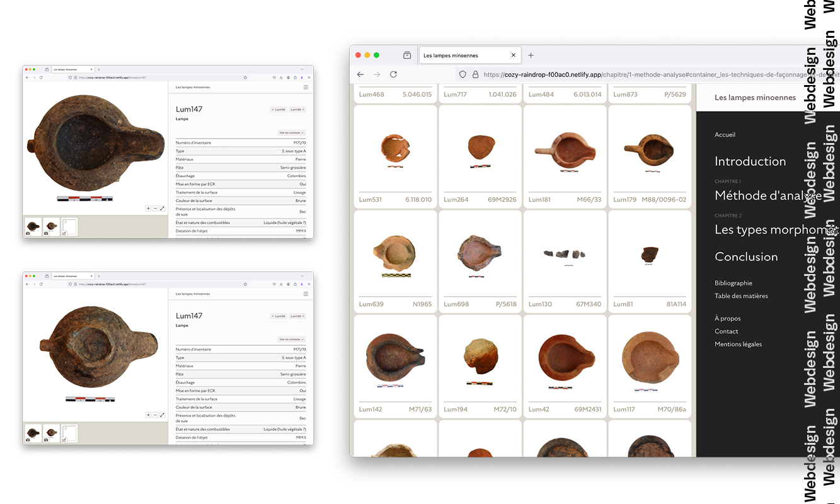Screen dimensions: 840x504
Task: Zoom in on the lamp image in bottom-left window
Action: (148, 415)
